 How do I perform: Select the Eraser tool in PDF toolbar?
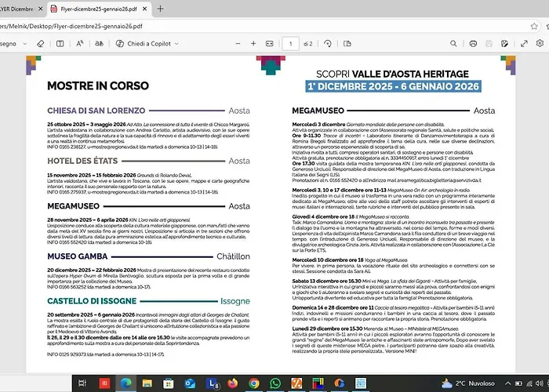click(x=40, y=44)
